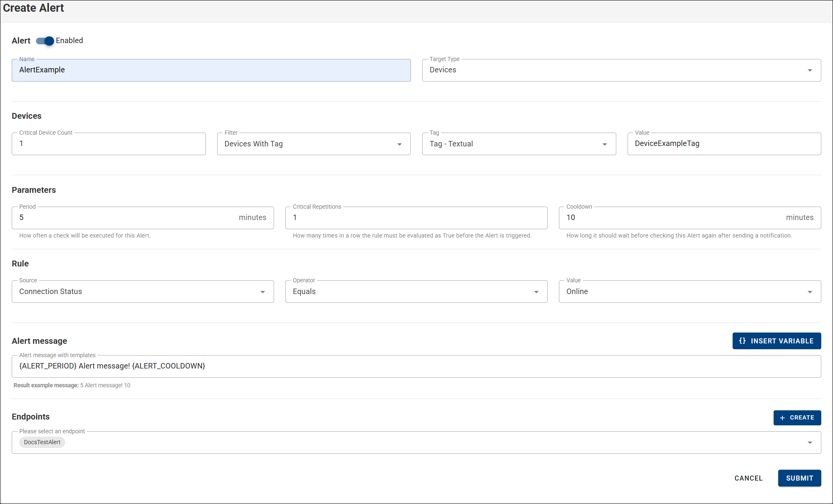
Task: Expand the endpoint selection dropdown arrow
Action: point(810,443)
